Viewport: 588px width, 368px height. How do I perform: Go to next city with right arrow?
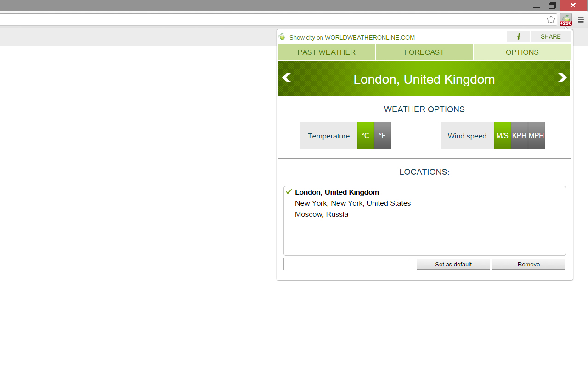click(x=562, y=78)
